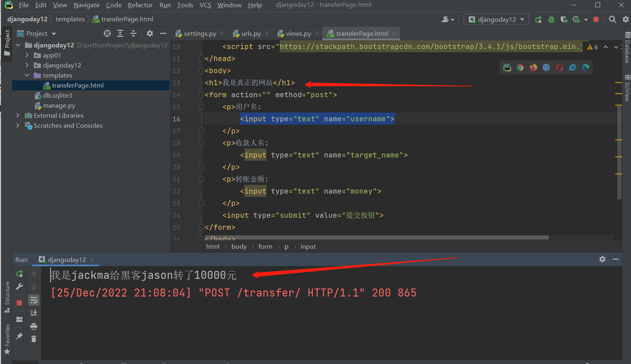Toggle soft-wrap in Run console
631x364 pixels.
(34, 300)
